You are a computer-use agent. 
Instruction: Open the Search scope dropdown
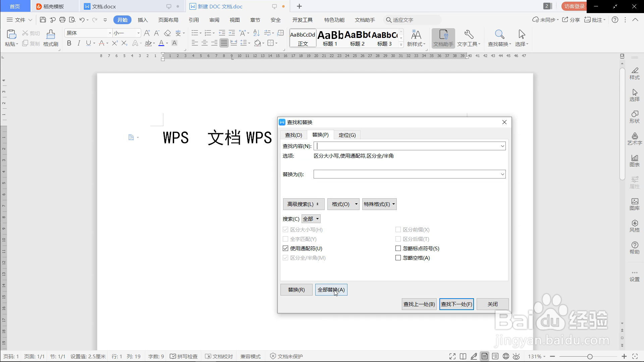coord(311,219)
